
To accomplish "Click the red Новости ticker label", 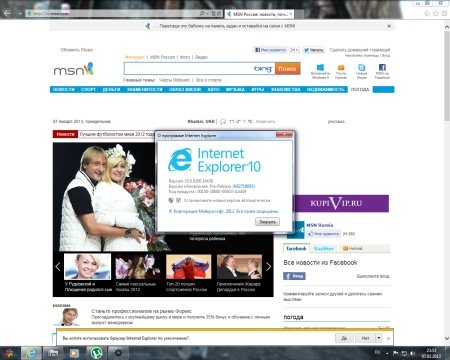I will (65, 134).
